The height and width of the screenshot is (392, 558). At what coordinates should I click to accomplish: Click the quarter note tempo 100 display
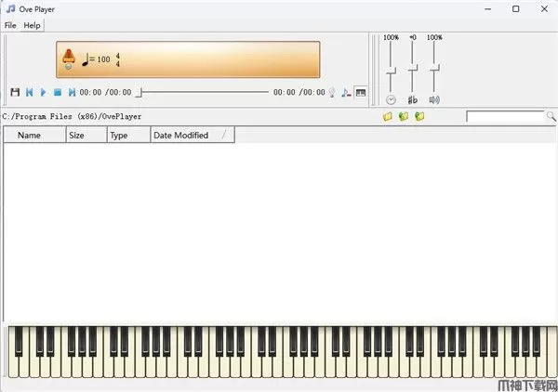pyautogui.click(x=96, y=59)
